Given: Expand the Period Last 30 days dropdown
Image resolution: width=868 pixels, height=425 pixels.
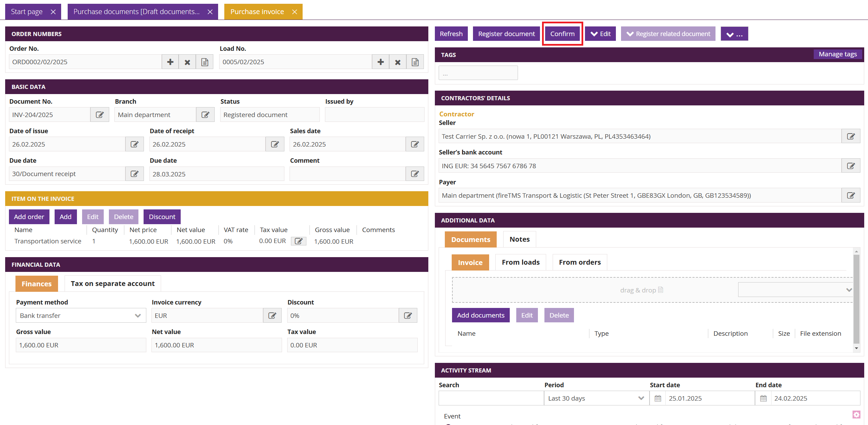Looking at the screenshot, I should tap(596, 398).
